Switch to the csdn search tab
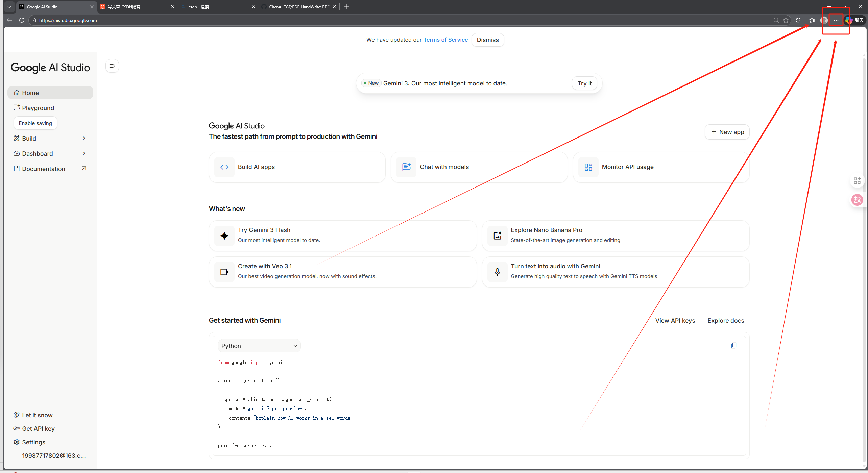This screenshot has height=473, width=868. (216, 7)
